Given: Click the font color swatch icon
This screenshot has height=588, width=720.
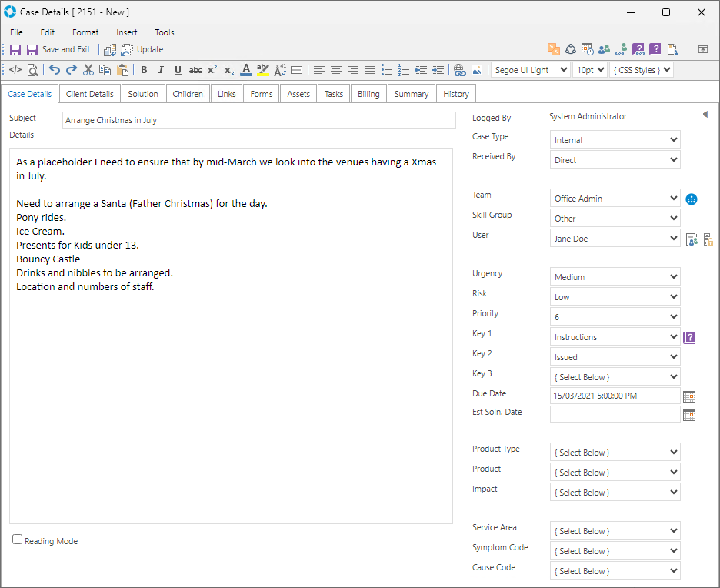Looking at the screenshot, I should (x=245, y=70).
